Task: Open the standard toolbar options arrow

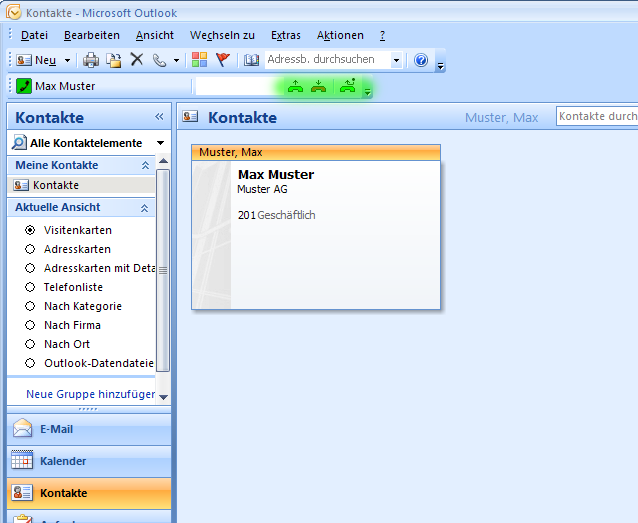Action: pyautogui.click(x=440, y=66)
